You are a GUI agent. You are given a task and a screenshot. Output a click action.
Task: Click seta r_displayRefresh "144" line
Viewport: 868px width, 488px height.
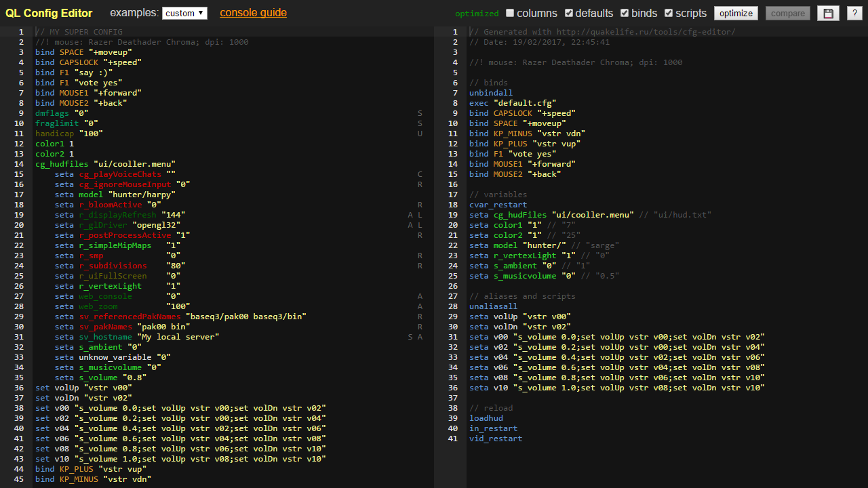tap(120, 215)
